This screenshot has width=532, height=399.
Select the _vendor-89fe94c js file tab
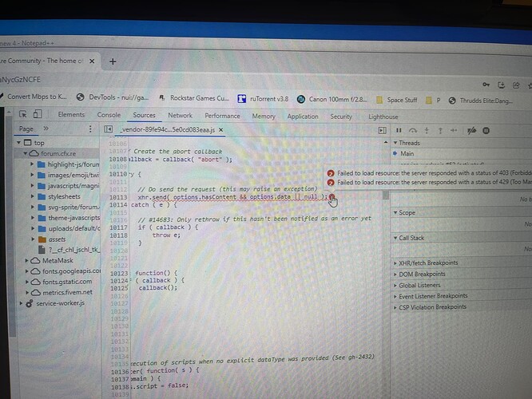[x=168, y=130]
